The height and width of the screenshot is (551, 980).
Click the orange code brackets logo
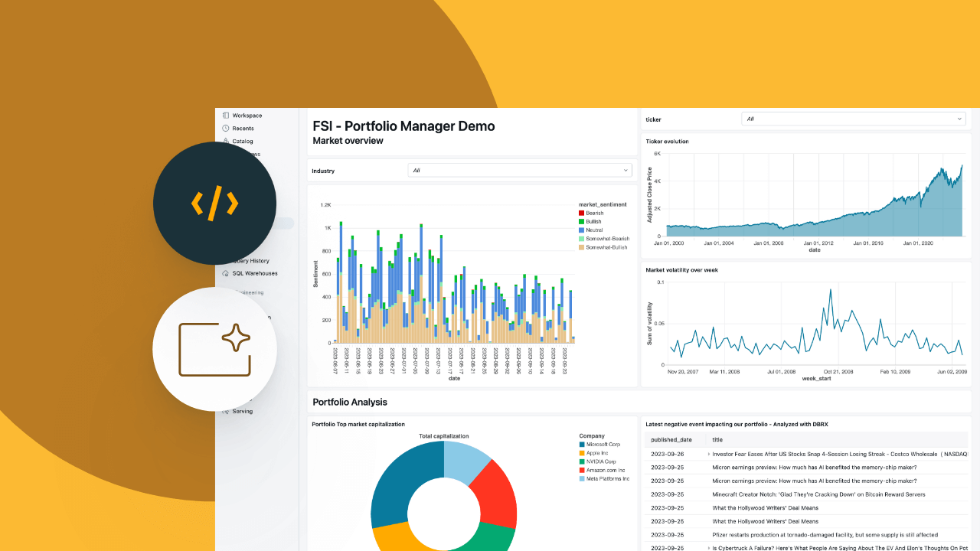tap(214, 203)
